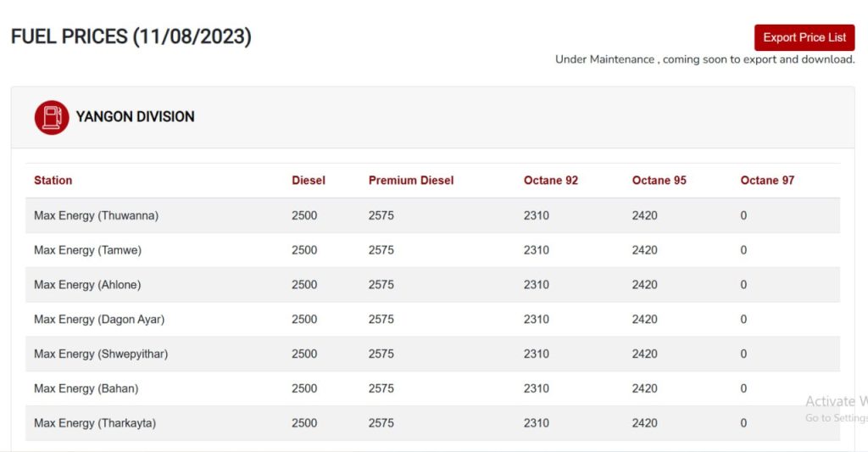This screenshot has height=452, width=868.
Task: Click the Thuwanna Premium Diesel price 2575
Action: (x=381, y=215)
